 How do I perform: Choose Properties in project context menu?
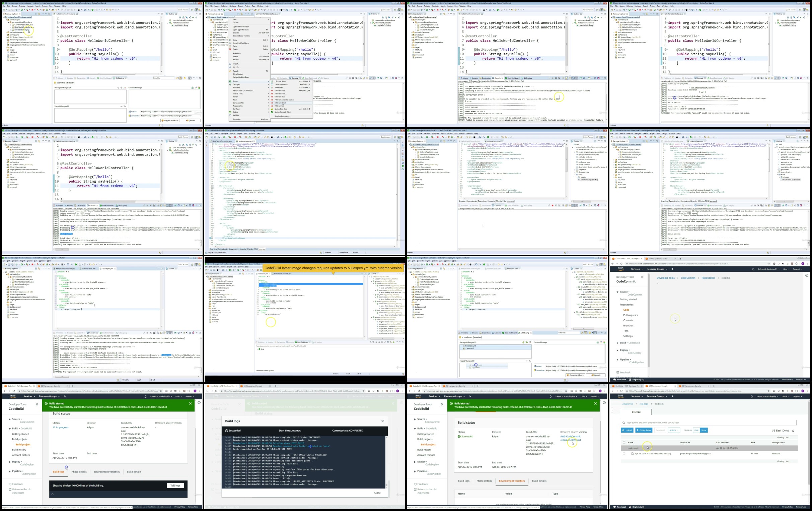249,120
